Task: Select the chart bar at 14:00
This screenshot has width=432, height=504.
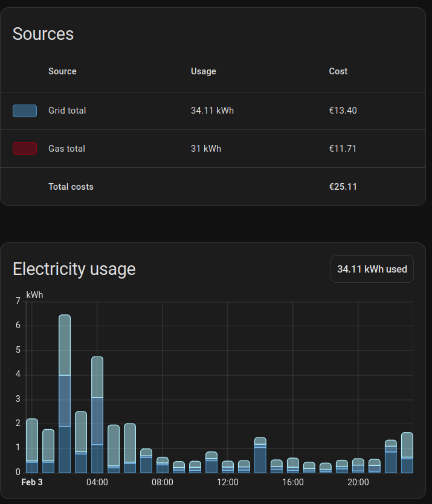Action: click(260, 454)
